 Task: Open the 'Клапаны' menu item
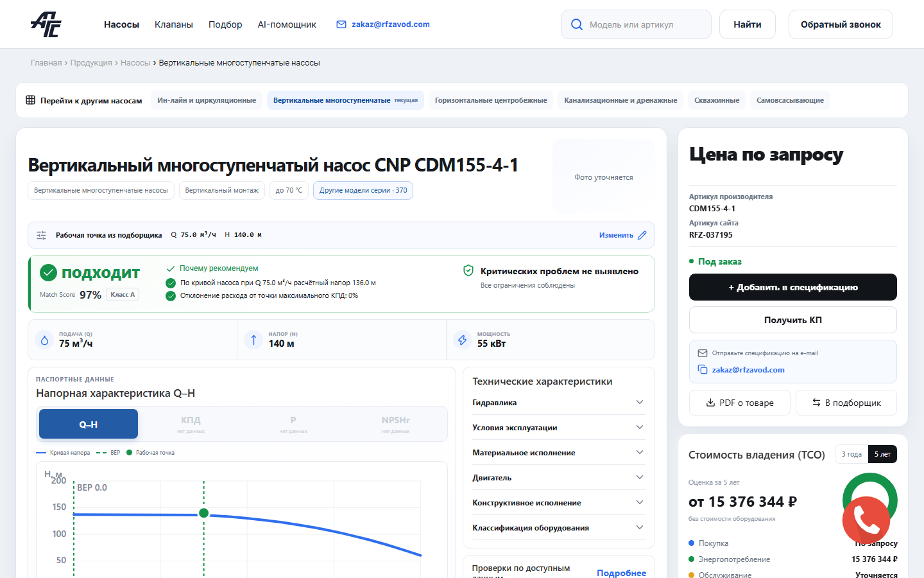[174, 24]
